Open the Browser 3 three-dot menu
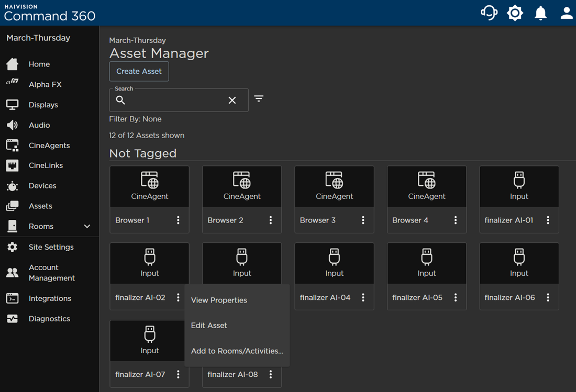576x392 pixels. (x=363, y=220)
